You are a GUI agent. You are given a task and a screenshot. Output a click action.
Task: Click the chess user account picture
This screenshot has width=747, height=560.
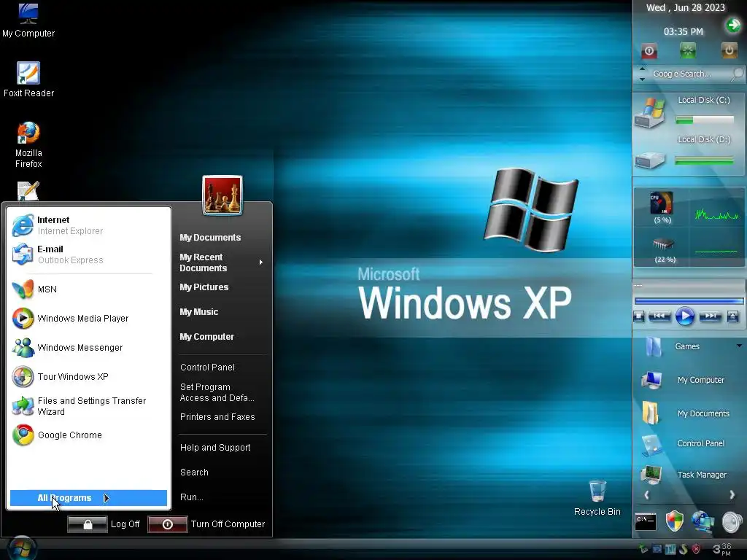(222, 195)
